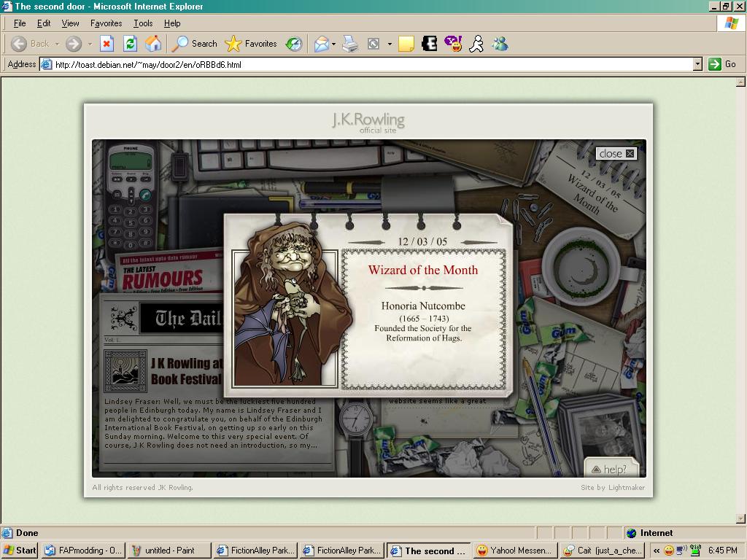The image size is (747, 560).
Task: Click the mobile phone on the desk
Action: point(131,196)
